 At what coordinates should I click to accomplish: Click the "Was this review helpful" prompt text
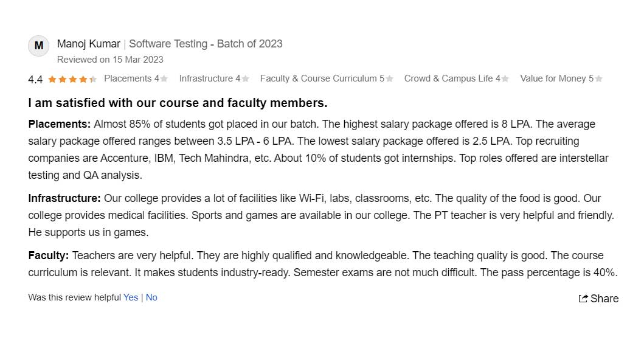coord(74,297)
